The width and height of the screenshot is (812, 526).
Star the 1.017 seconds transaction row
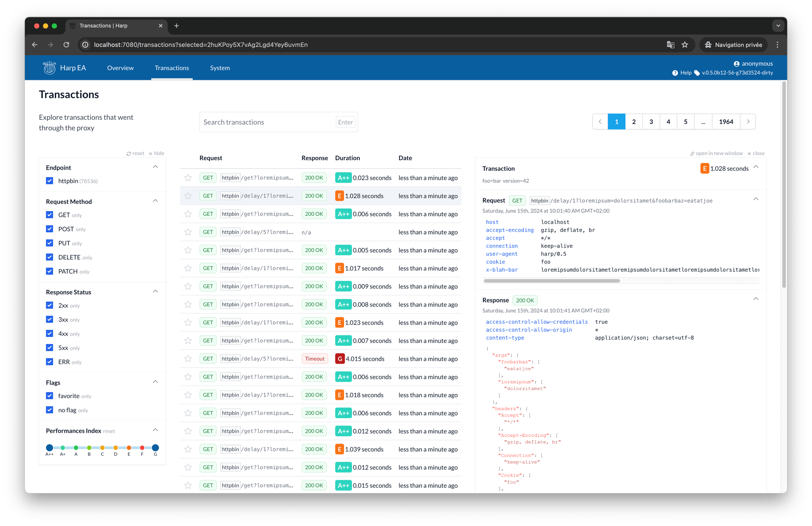click(x=188, y=268)
